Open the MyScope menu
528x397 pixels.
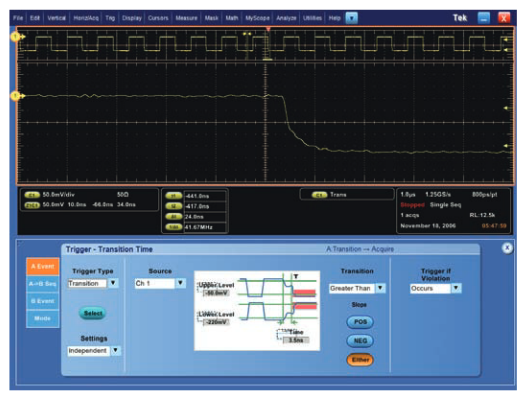257,18
